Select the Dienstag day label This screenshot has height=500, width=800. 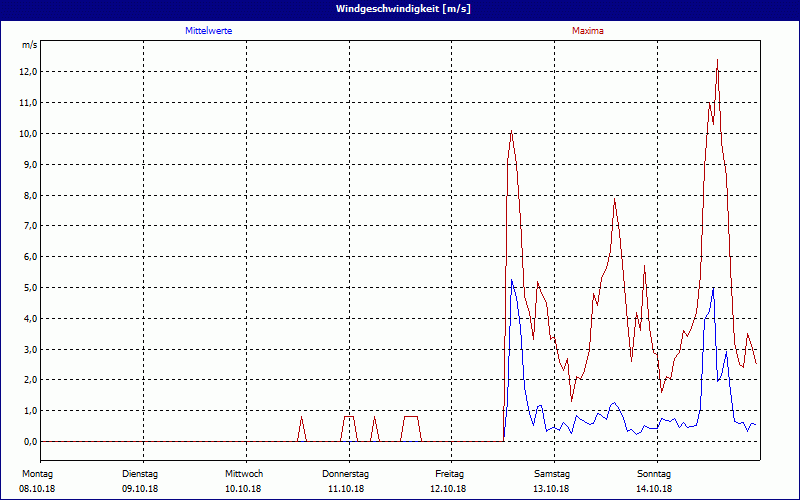(x=140, y=473)
